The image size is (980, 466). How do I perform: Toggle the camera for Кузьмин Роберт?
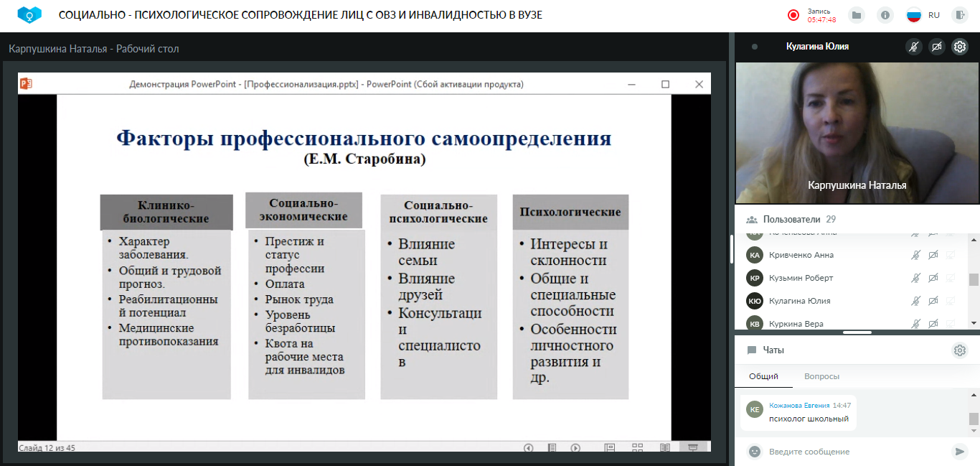[x=933, y=278]
